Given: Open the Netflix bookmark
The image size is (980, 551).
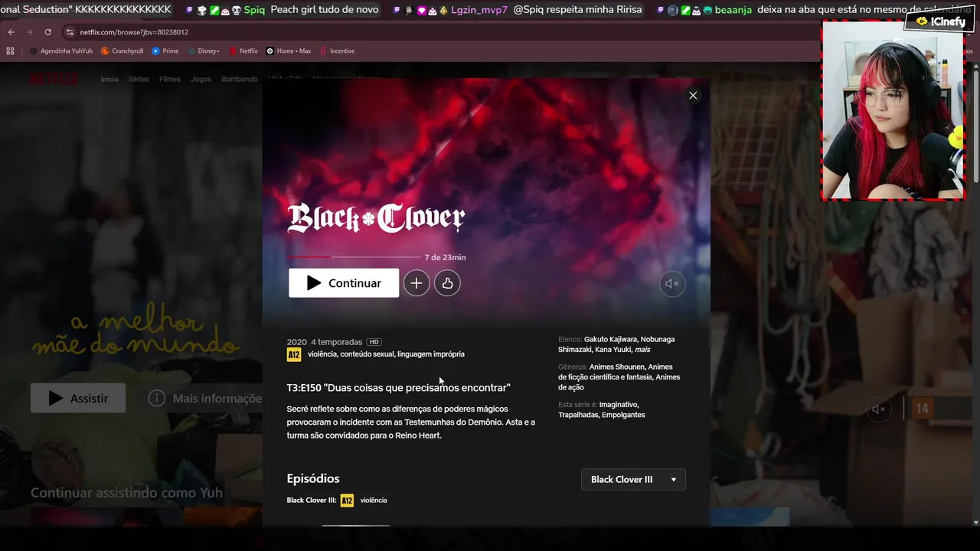Looking at the screenshot, I should [243, 51].
